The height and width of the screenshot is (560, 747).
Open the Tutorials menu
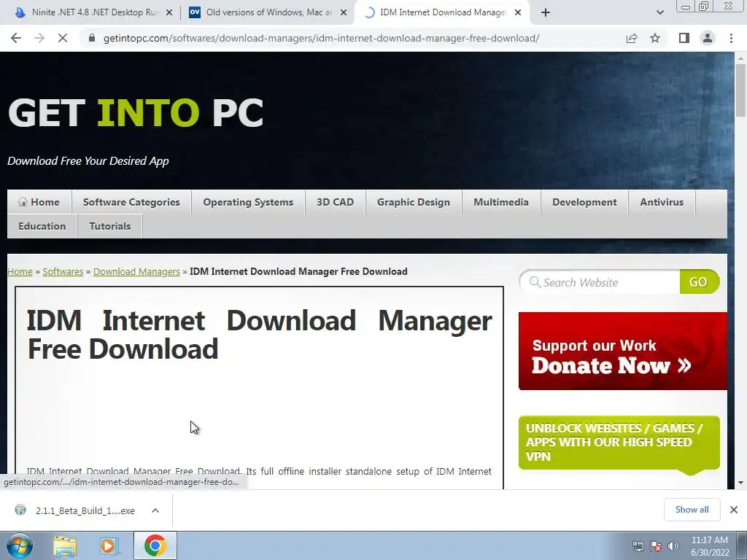110,226
